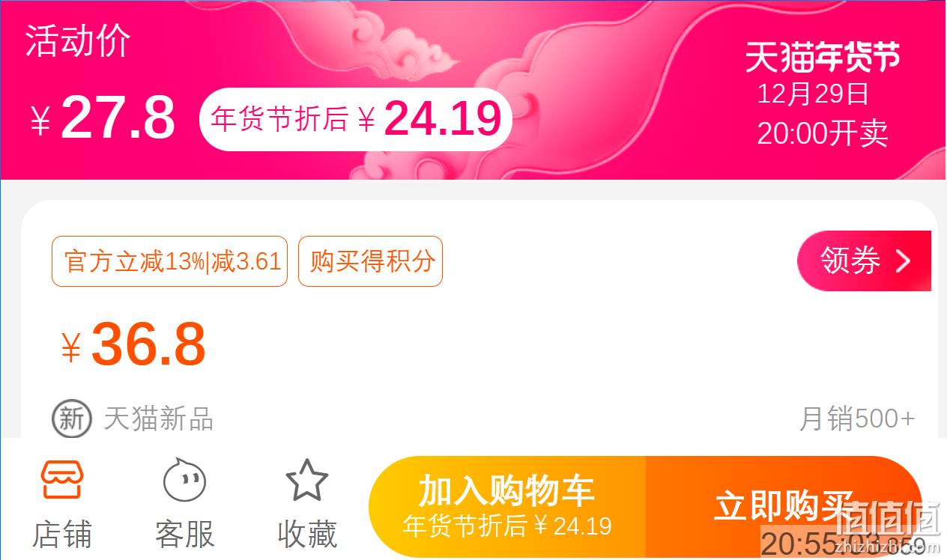Click the ¥27.8 activity price

(103, 118)
